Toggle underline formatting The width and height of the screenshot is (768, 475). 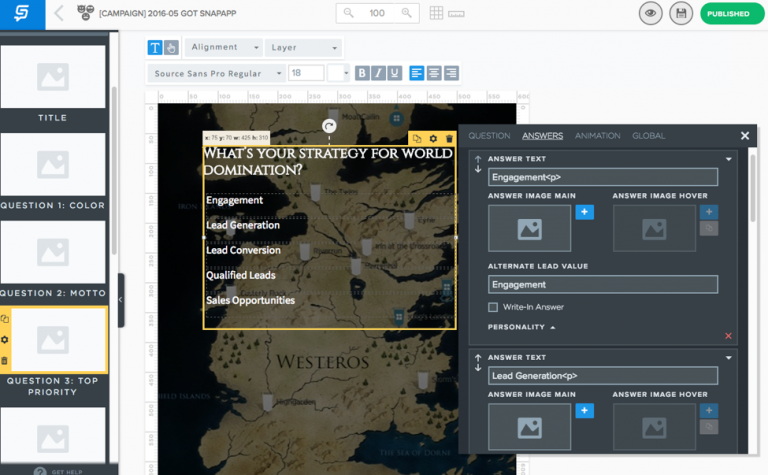coord(395,73)
